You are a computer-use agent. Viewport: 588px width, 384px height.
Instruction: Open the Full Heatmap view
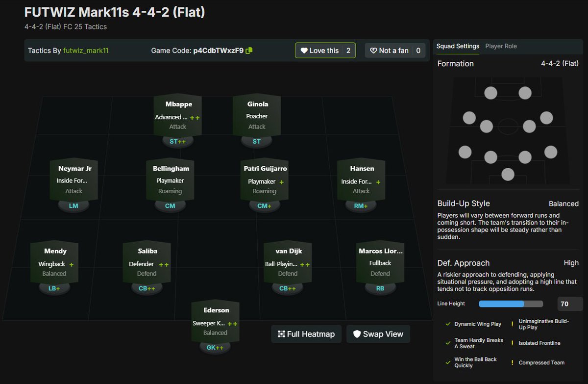(306, 334)
